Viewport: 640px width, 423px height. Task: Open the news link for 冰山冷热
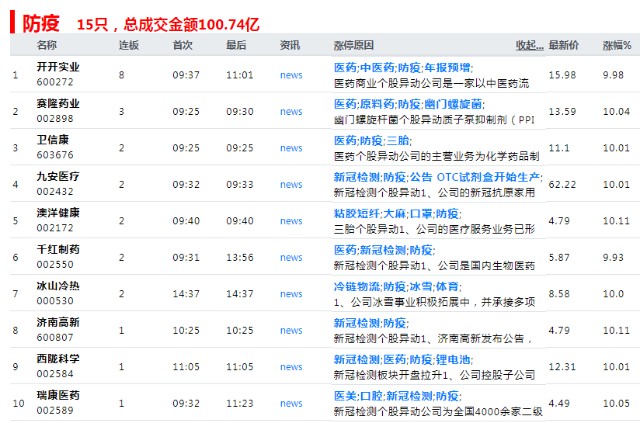point(291,294)
